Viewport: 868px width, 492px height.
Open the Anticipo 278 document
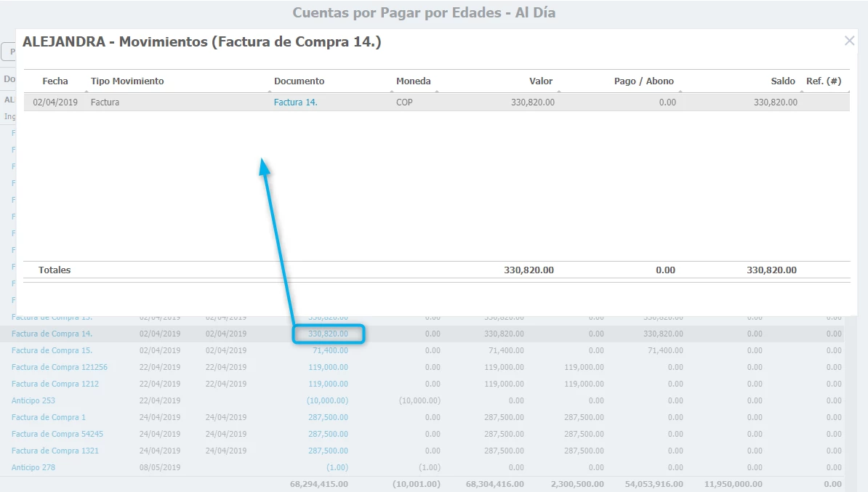33,467
